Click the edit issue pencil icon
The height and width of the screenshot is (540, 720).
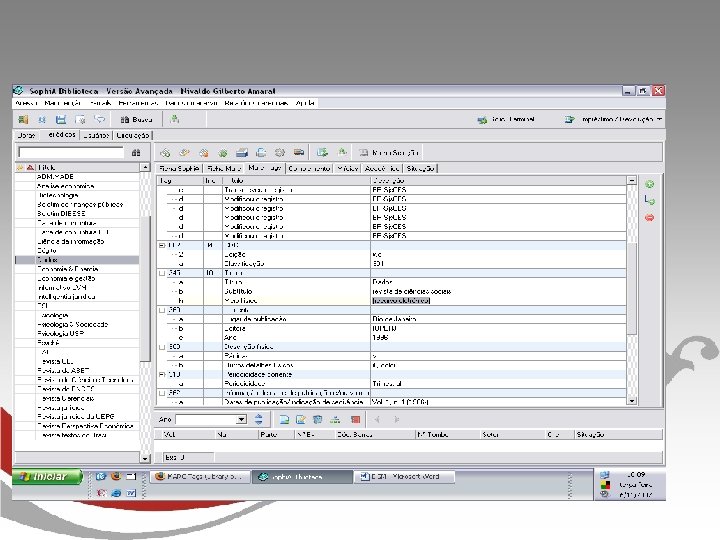(301, 419)
